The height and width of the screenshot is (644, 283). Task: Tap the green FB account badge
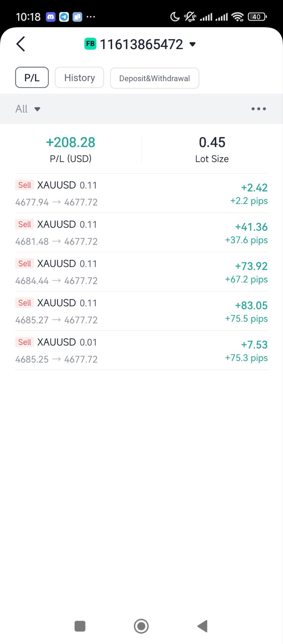point(90,44)
